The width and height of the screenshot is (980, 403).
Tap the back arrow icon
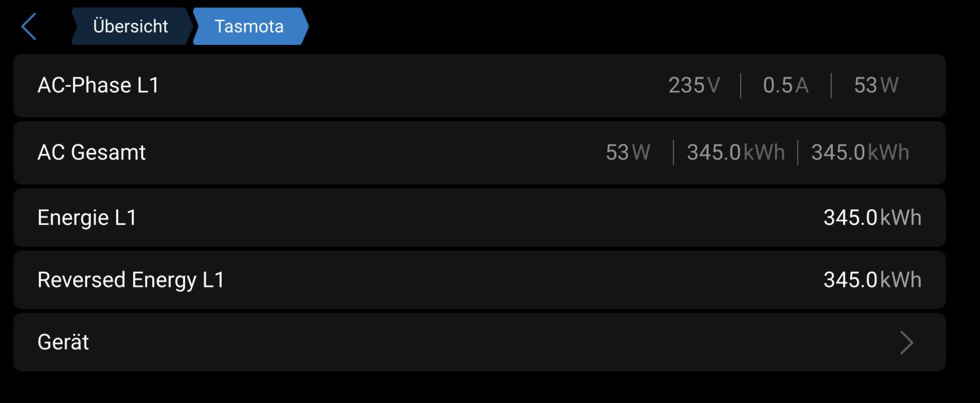28,27
